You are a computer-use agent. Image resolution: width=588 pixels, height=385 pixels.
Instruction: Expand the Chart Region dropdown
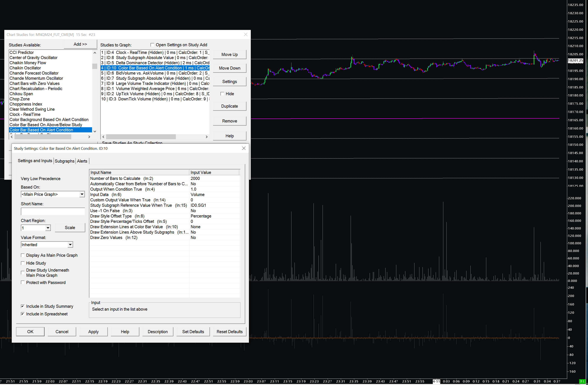point(48,228)
